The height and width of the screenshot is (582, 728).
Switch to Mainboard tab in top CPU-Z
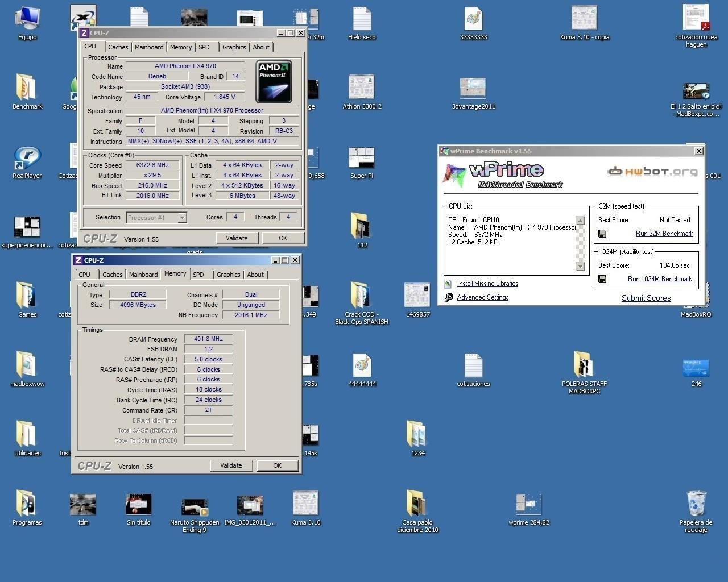(x=149, y=47)
